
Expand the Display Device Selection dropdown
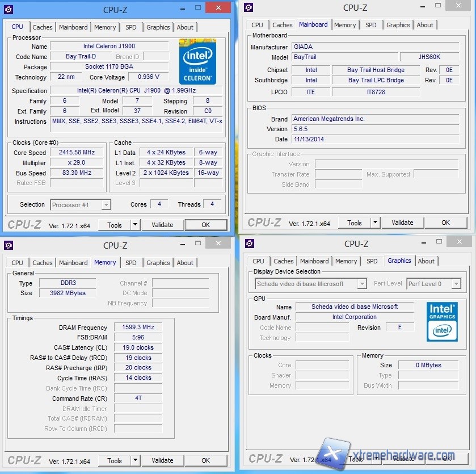(361, 284)
